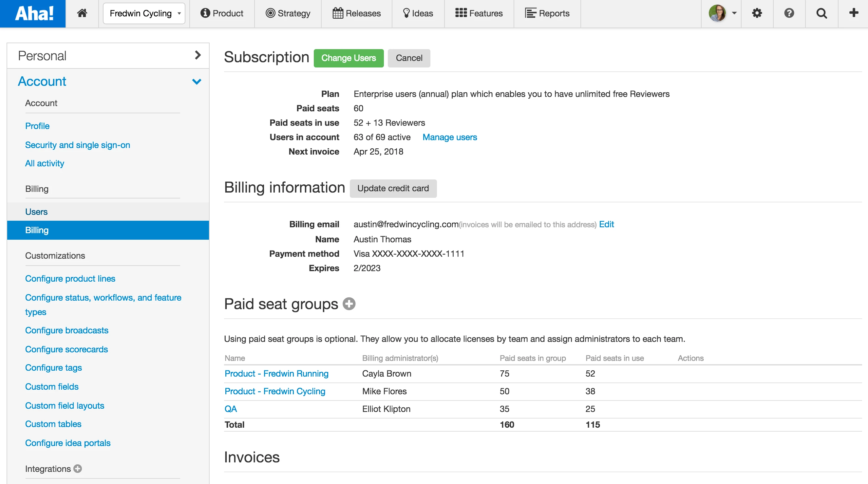Add a new paid seat group
This screenshot has height=484, width=868.
349,304
